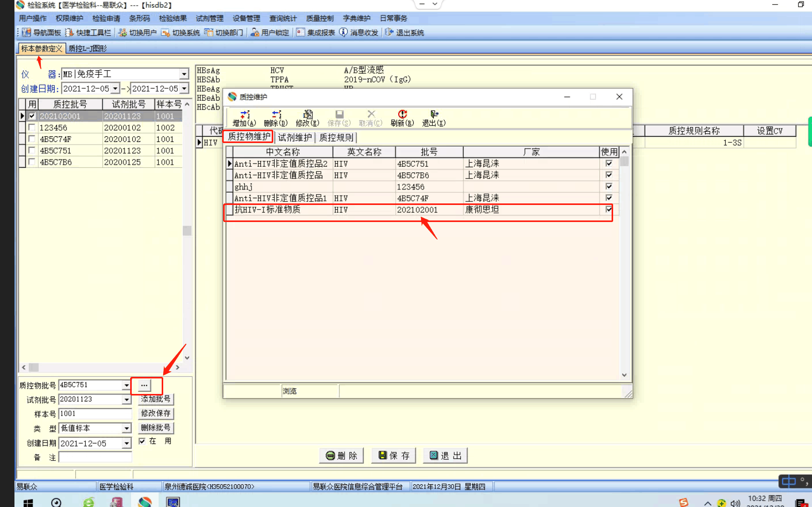Screen dimensions: 812x507
Task: Click 修改(E) in the 质控维护 toolbar
Action: [x=307, y=118]
